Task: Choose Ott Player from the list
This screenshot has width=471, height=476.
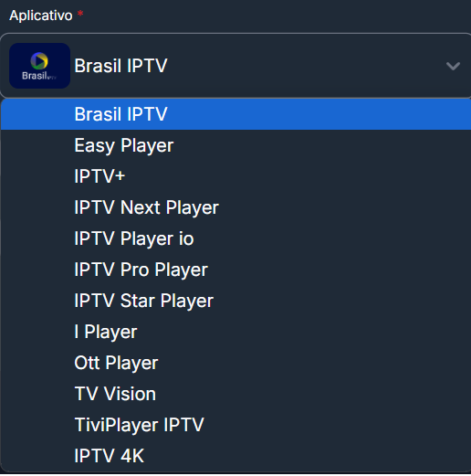Action: click(235, 363)
